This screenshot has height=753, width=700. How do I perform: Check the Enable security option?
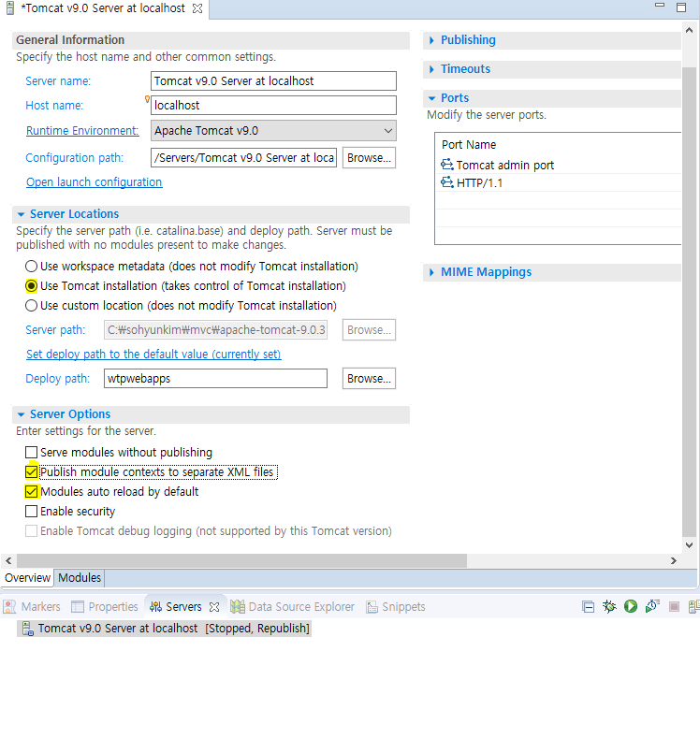pos(31,512)
